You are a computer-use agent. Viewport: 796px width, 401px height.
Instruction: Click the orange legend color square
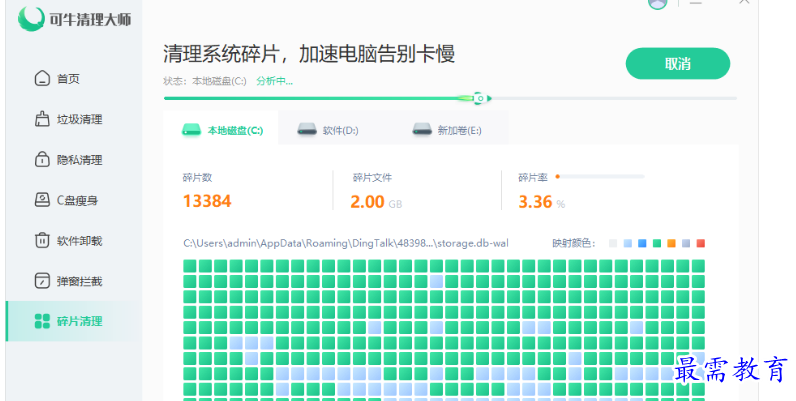671,244
